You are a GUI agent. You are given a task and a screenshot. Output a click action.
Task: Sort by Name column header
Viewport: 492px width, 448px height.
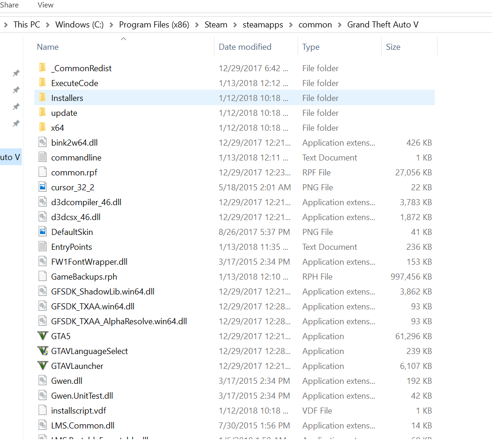(48, 47)
